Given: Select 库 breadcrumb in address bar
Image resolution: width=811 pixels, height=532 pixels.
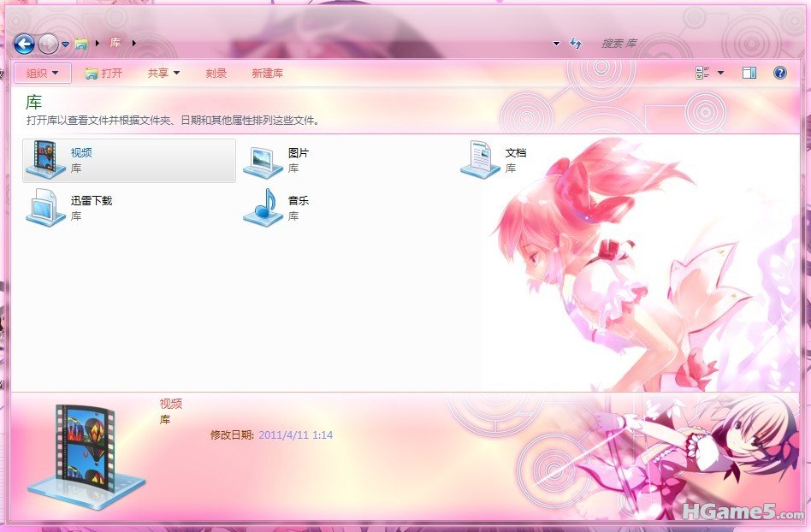Looking at the screenshot, I should click(115, 43).
